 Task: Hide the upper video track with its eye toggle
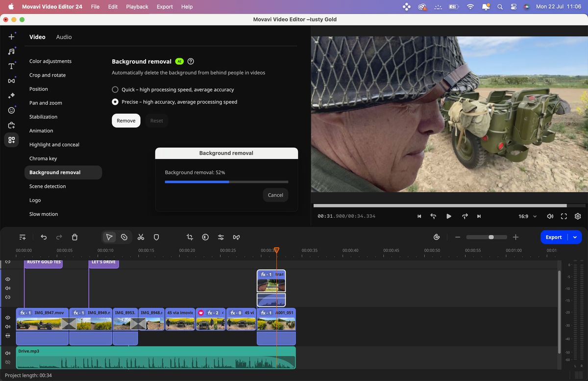click(x=7, y=279)
